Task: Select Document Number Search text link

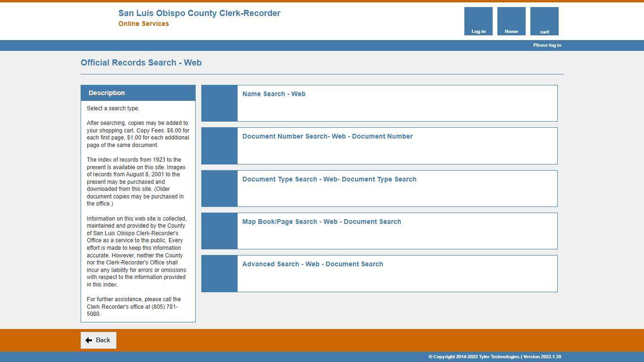Action: click(327, 136)
